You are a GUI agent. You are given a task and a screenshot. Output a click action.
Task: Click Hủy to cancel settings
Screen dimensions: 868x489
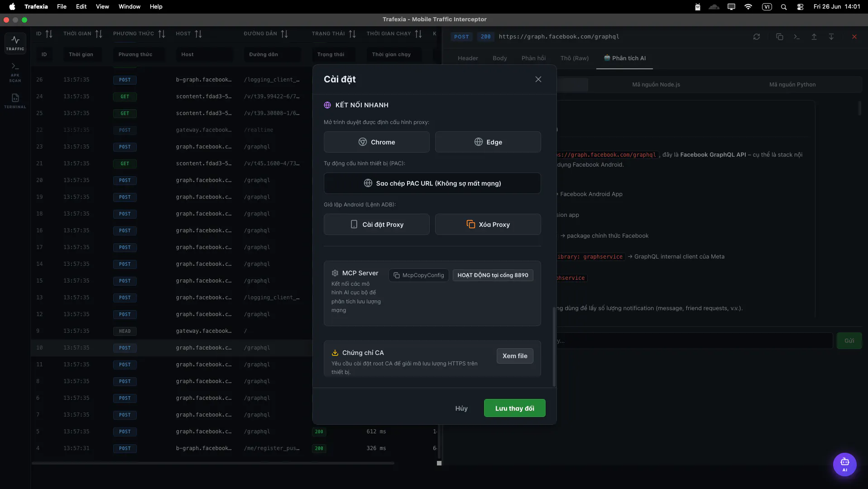461,408
